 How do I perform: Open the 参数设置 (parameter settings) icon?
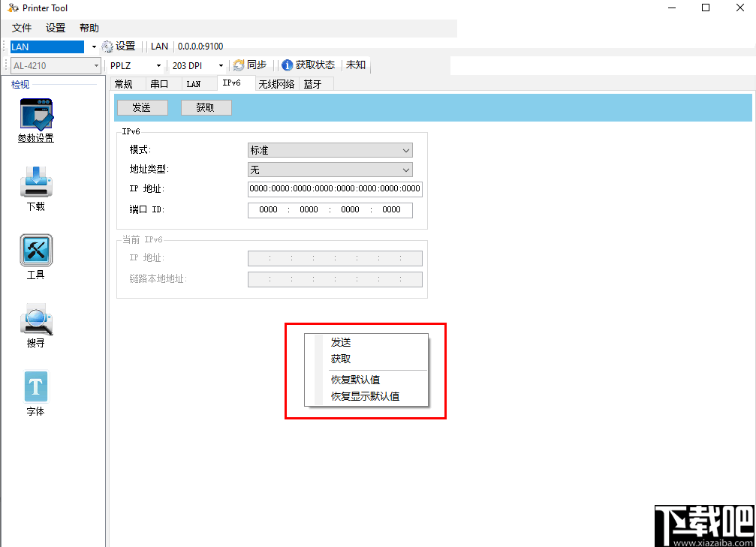coord(35,114)
